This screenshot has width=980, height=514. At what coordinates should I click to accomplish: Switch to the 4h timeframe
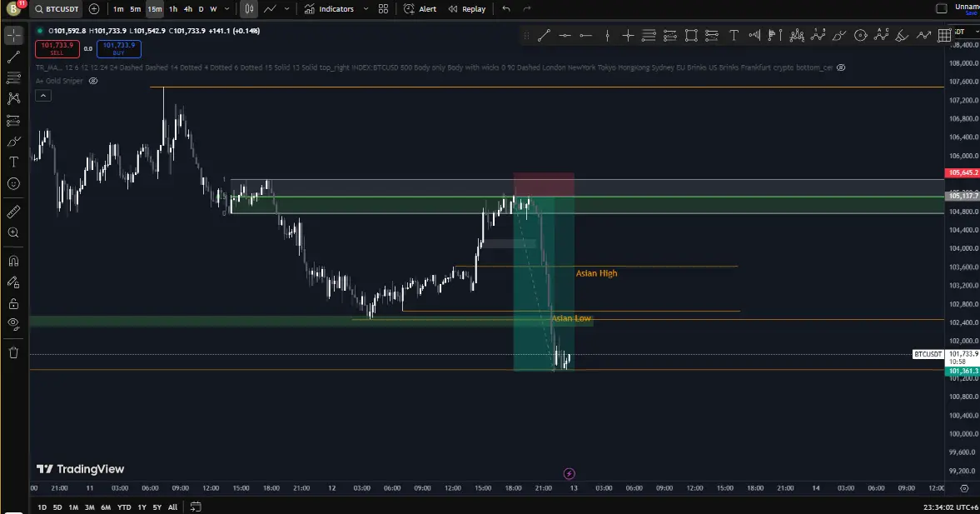coord(188,9)
